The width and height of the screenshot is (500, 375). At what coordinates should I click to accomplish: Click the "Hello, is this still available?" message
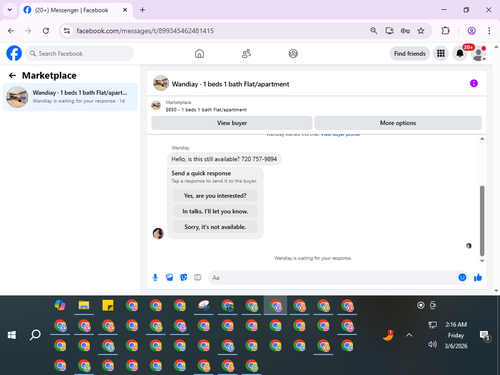coord(224,159)
